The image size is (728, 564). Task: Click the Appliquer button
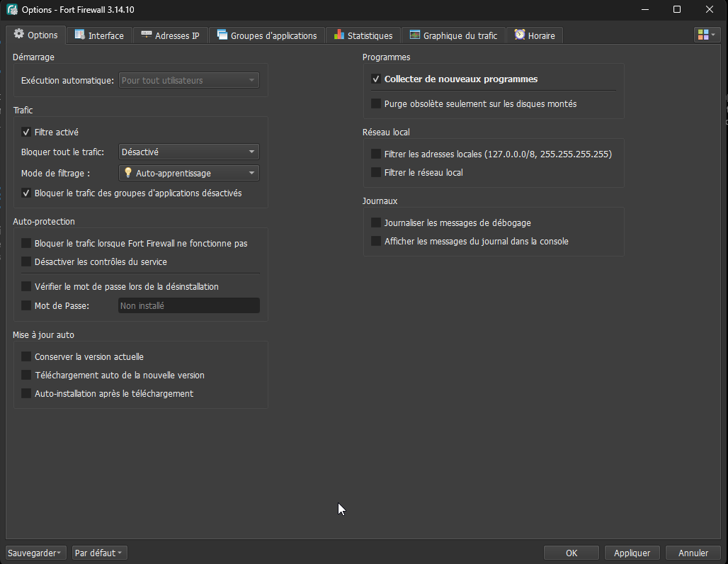632,553
